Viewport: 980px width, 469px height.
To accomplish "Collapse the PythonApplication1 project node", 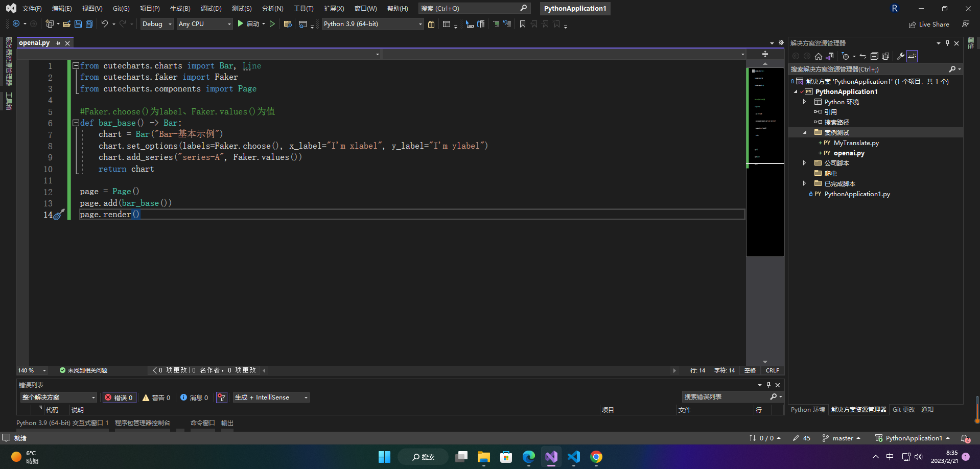I will pos(796,92).
